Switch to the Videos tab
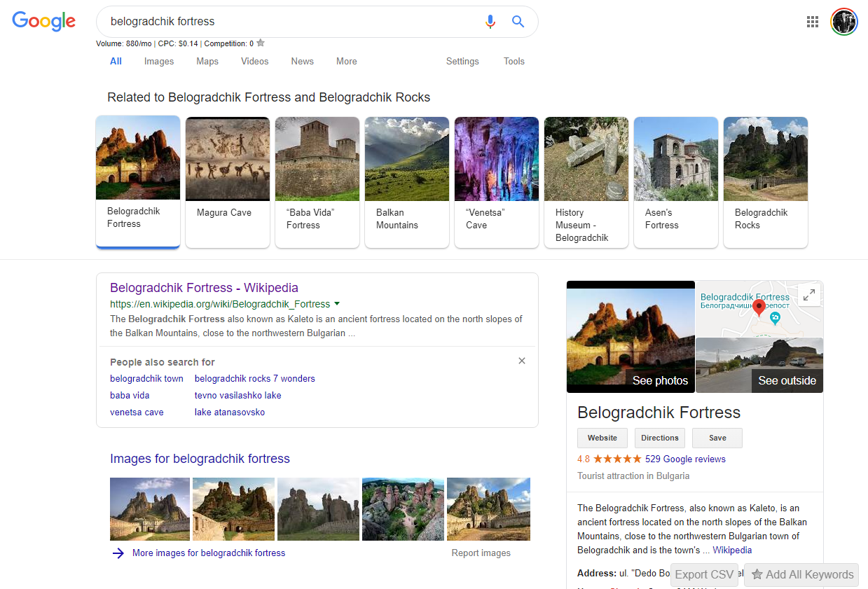The width and height of the screenshot is (868, 589). coord(255,62)
